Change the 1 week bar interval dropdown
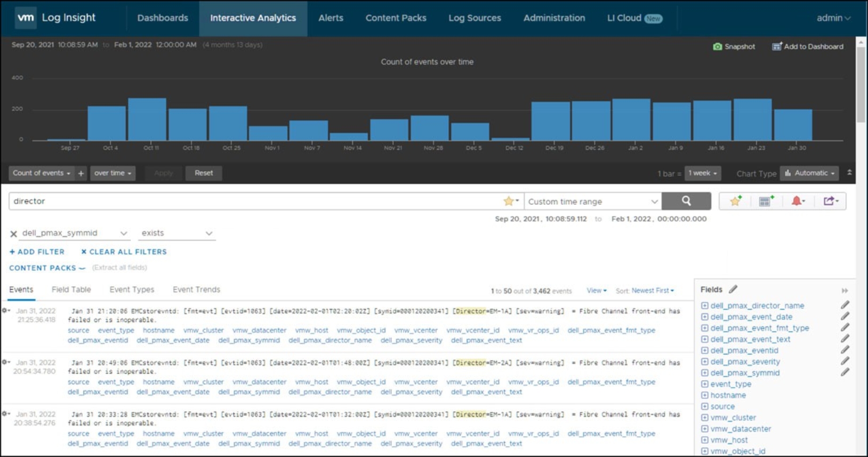The height and width of the screenshot is (457, 868). (x=703, y=173)
